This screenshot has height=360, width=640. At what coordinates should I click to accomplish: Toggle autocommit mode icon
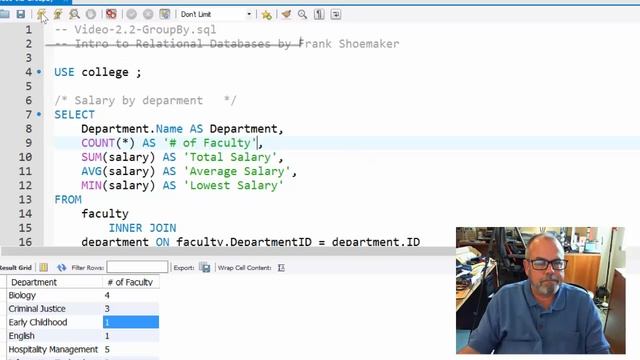point(164,14)
